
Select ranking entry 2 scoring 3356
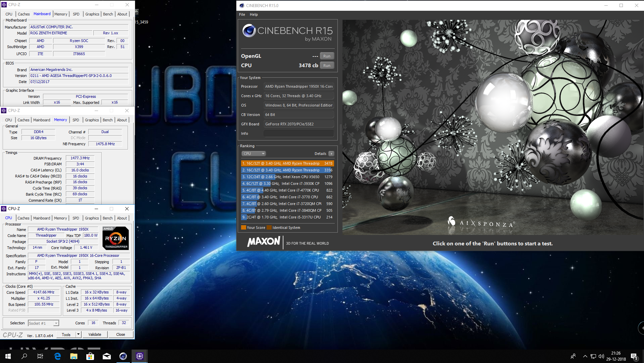pyautogui.click(x=287, y=170)
